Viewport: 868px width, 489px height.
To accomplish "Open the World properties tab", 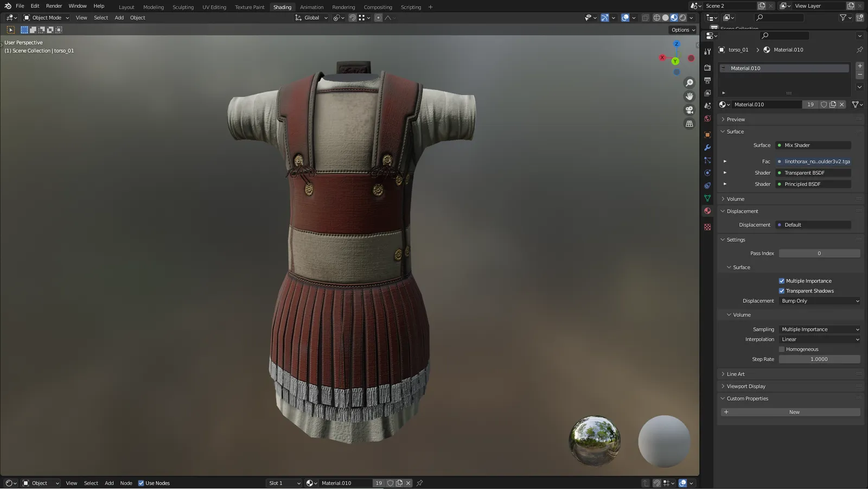I will click(707, 119).
